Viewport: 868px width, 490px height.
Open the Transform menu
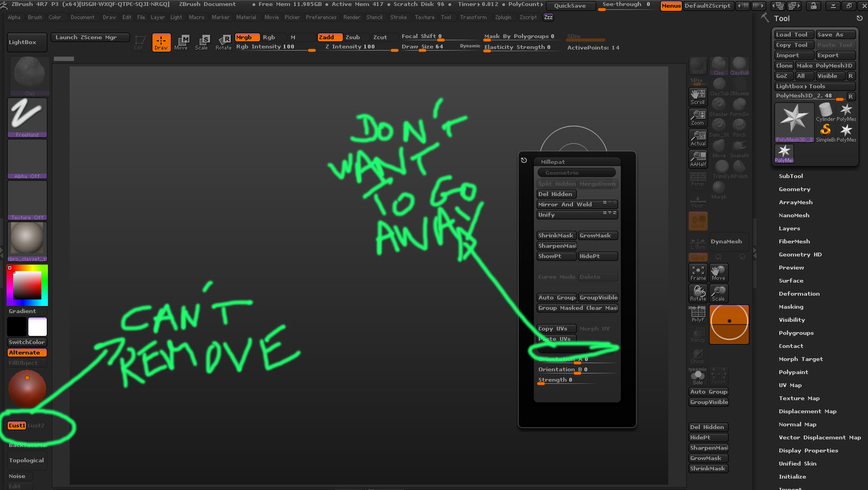pyautogui.click(x=473, y=17)
